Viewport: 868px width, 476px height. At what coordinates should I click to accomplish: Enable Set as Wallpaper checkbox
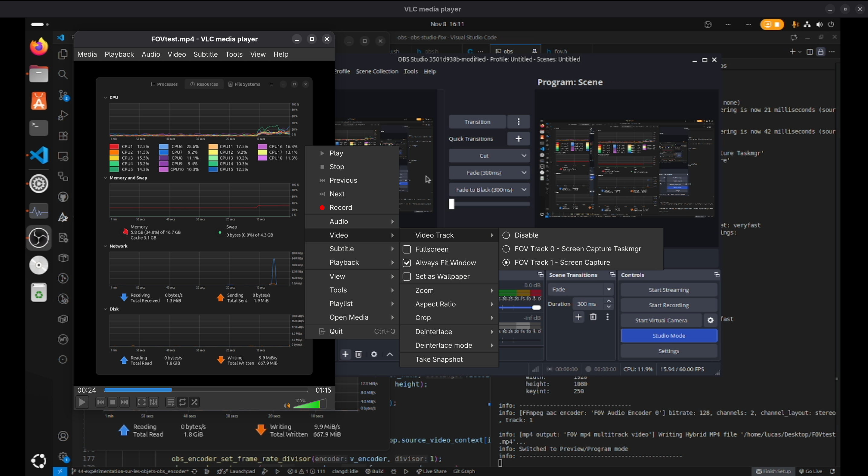click(407, 276)
